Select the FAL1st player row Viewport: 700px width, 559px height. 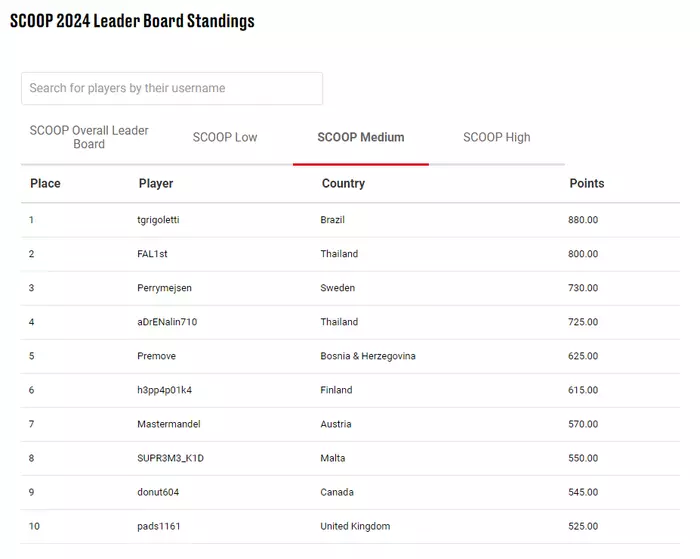click(350, 254)
